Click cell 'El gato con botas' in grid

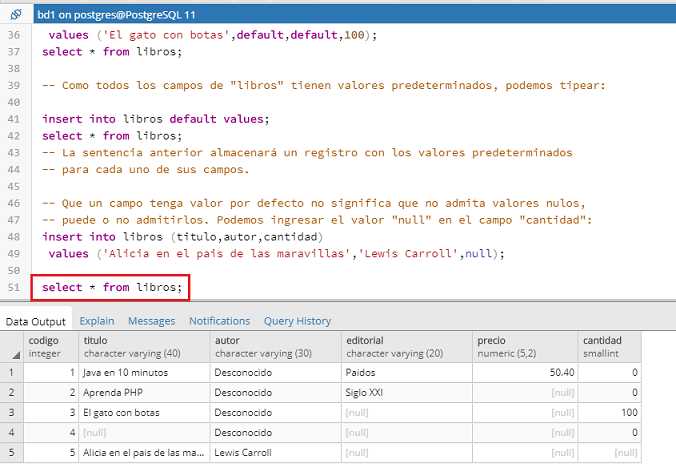144,413
